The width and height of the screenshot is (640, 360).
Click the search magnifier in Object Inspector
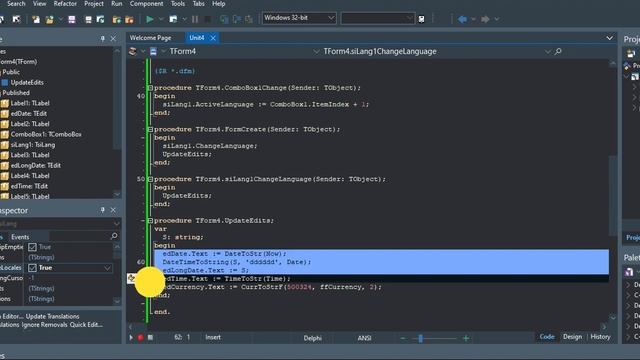click(114, 236)
